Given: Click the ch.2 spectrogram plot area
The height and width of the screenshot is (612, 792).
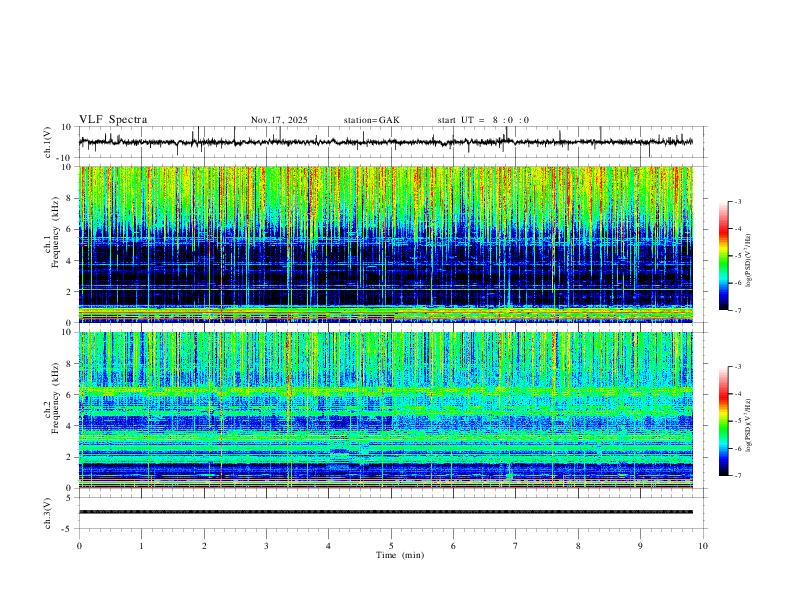Looking at the screenshot, I should pyautogui.click(x=386, y=410).
